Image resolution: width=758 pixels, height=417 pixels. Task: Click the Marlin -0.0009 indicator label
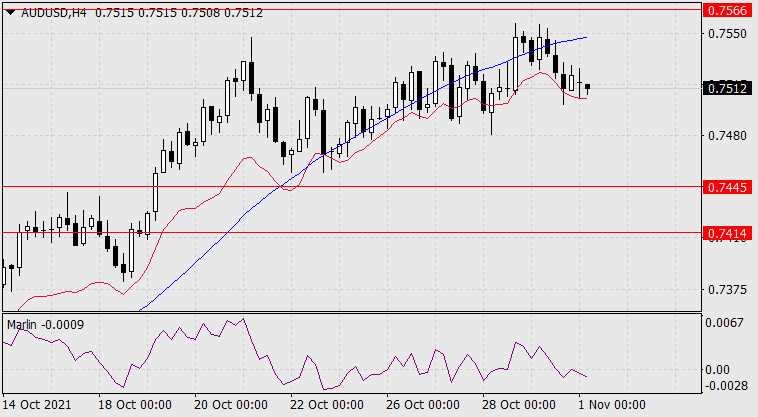(x=45, y=324)
